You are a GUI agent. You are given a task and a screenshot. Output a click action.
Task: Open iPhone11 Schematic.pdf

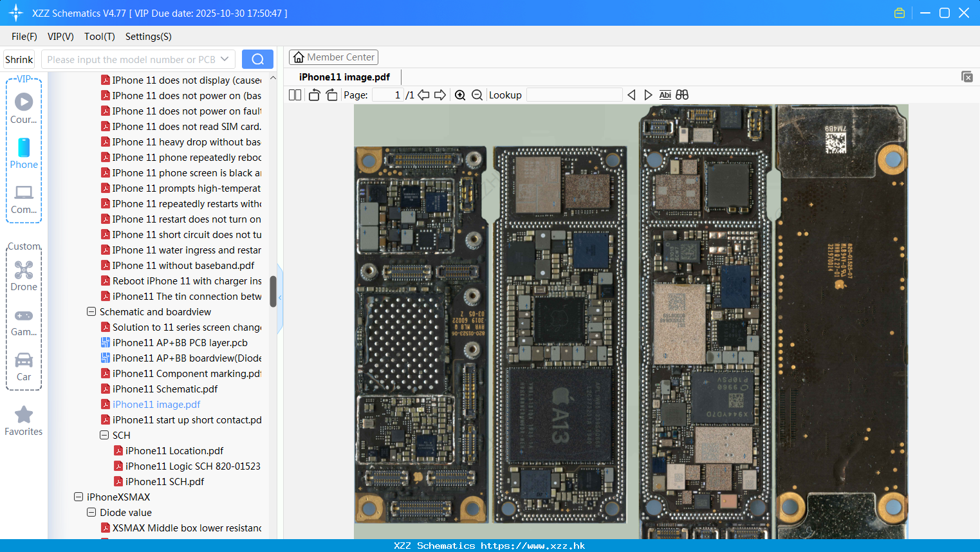click(x=165, y=389)
